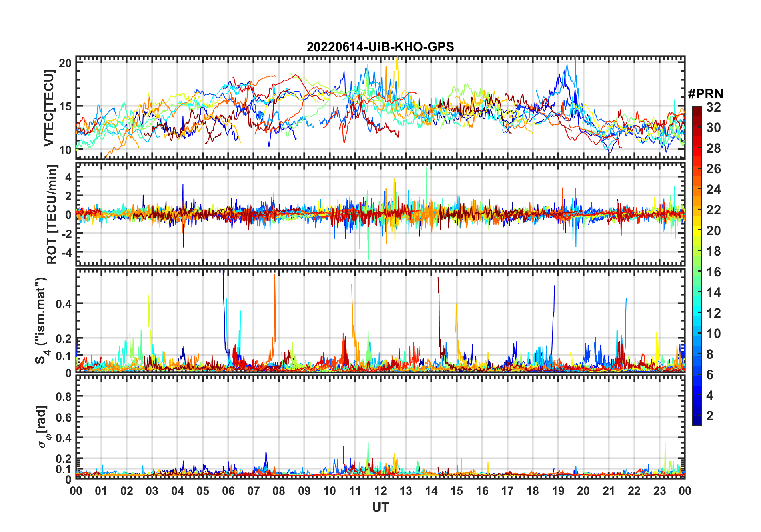Click the 26 label on the PRN colorbar
Image resolution: width=761 pixels, height=532 pixels.
pos(713,169)
